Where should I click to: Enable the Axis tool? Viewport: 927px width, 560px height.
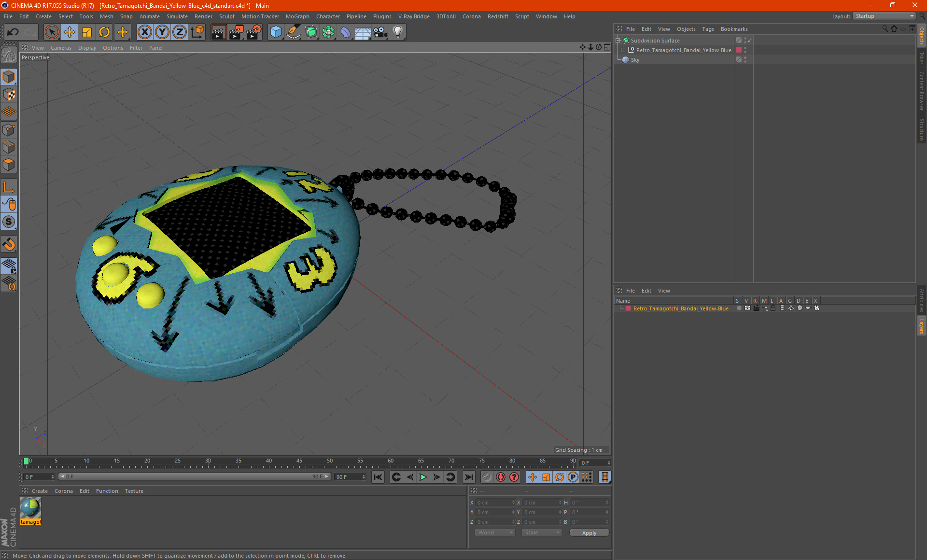(x=9, y=187)
